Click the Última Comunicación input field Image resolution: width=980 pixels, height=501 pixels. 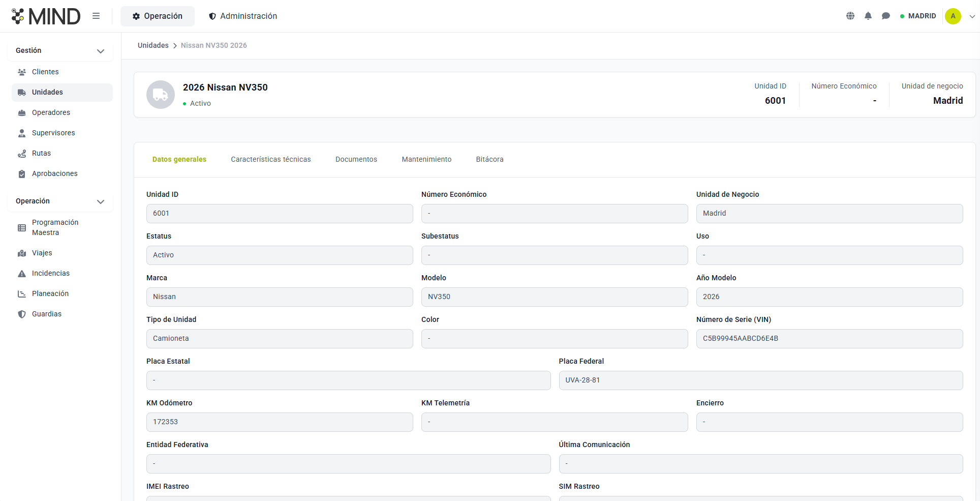pyautogui.click(x=761, y=464)
